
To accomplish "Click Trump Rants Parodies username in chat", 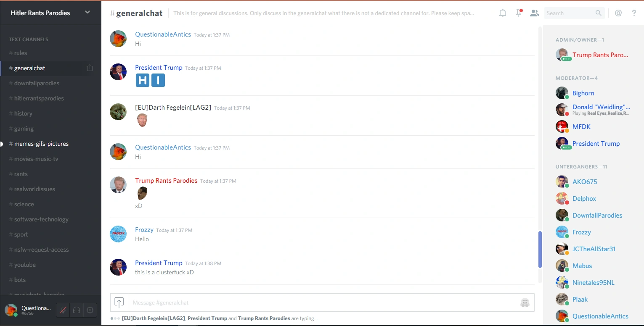I will [166, 181].
